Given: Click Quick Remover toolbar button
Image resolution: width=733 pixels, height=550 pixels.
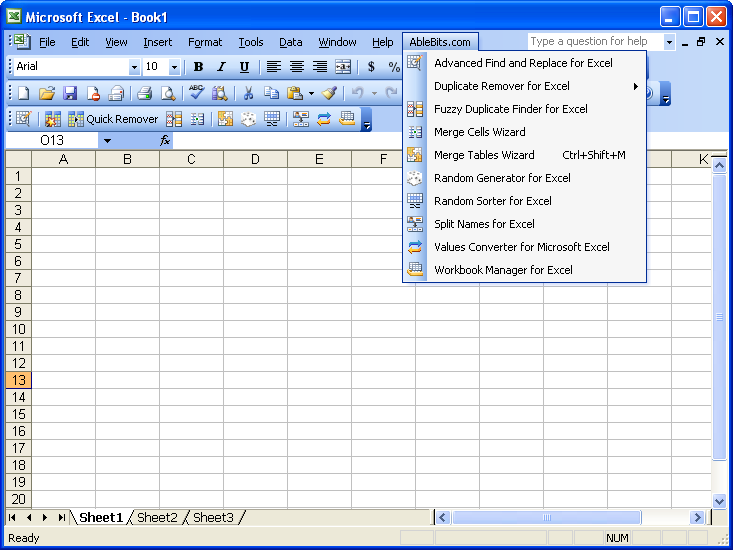Looking at the screenshot, I should [x=113, y=119].
